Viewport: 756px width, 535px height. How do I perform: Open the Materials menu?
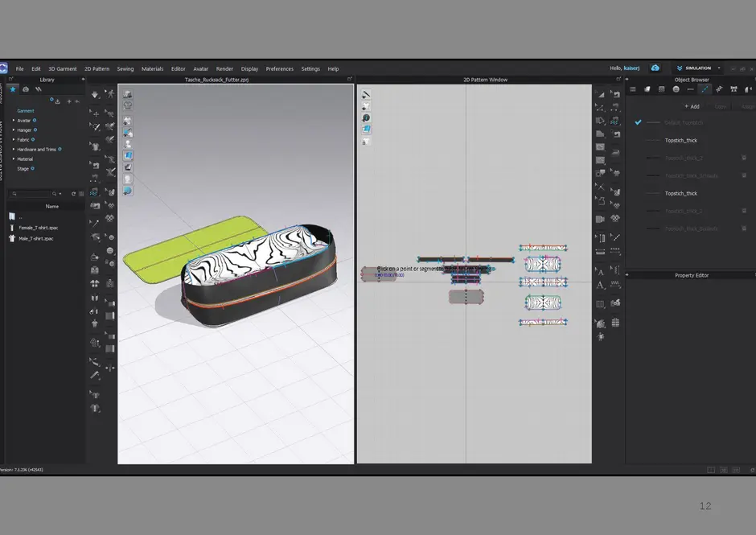[x=152, y=69]
